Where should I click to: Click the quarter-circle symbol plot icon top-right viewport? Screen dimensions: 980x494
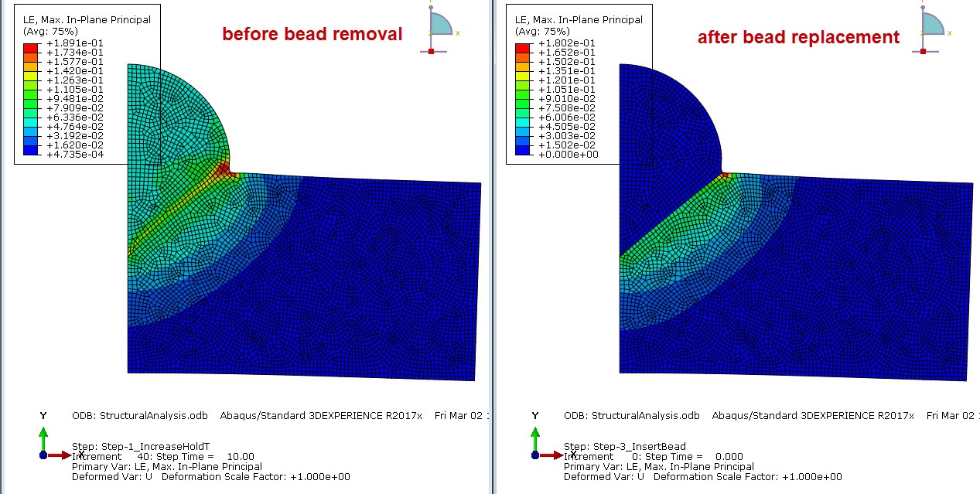point(932,25)
